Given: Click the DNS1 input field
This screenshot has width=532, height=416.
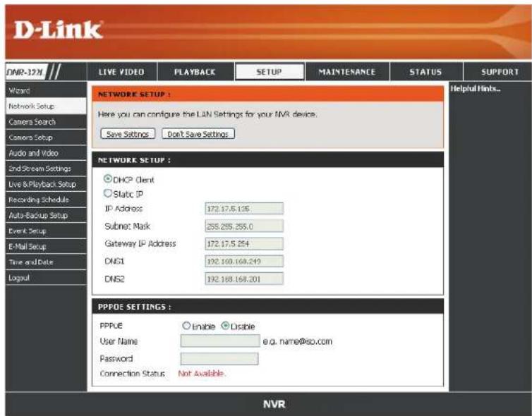Looking at the screenshot, I should pos(244,261).
